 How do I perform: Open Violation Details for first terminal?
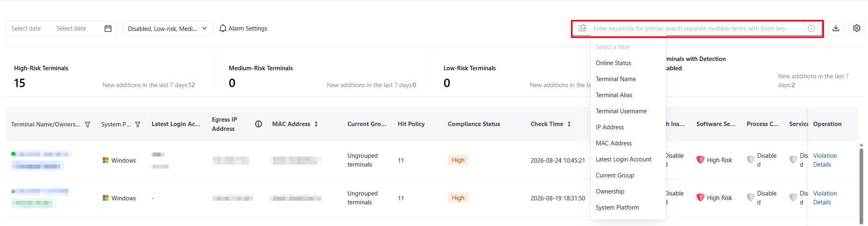(825, 160)
